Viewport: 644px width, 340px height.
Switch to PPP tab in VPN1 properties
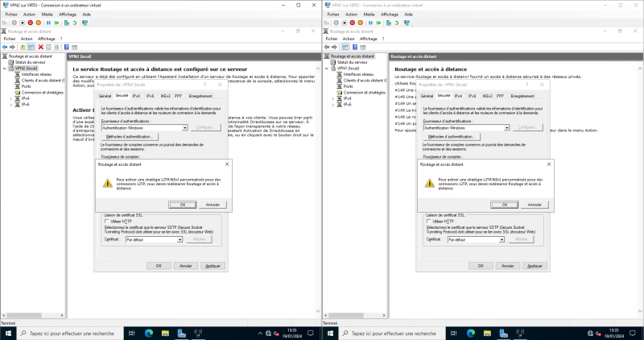point(500,96)
